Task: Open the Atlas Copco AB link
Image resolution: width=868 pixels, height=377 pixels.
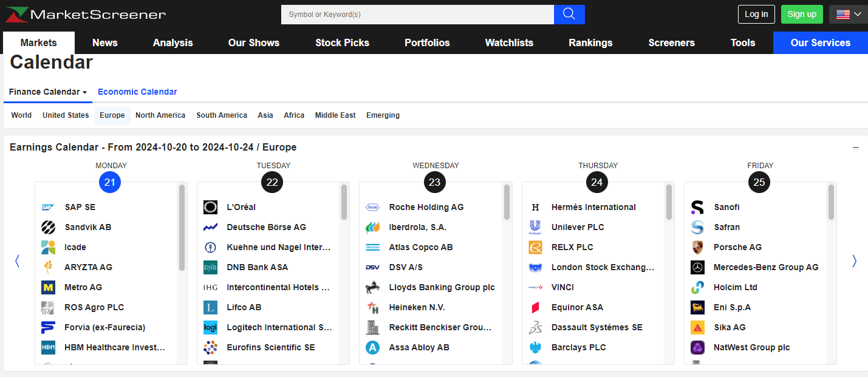Action: tap(421, 247)
